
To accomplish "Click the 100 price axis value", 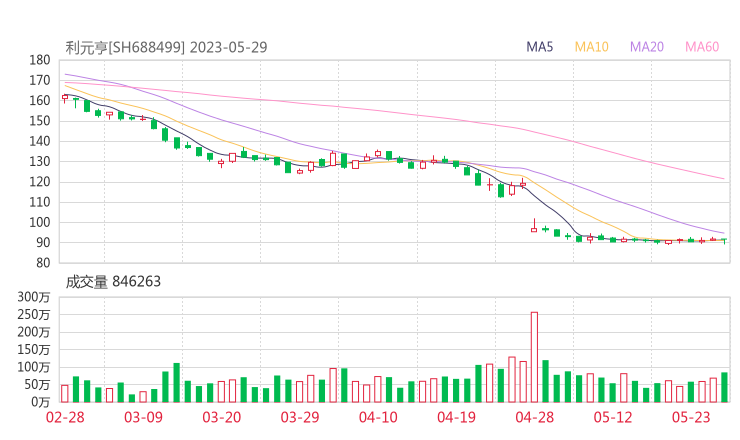I will tap(40, 222).
